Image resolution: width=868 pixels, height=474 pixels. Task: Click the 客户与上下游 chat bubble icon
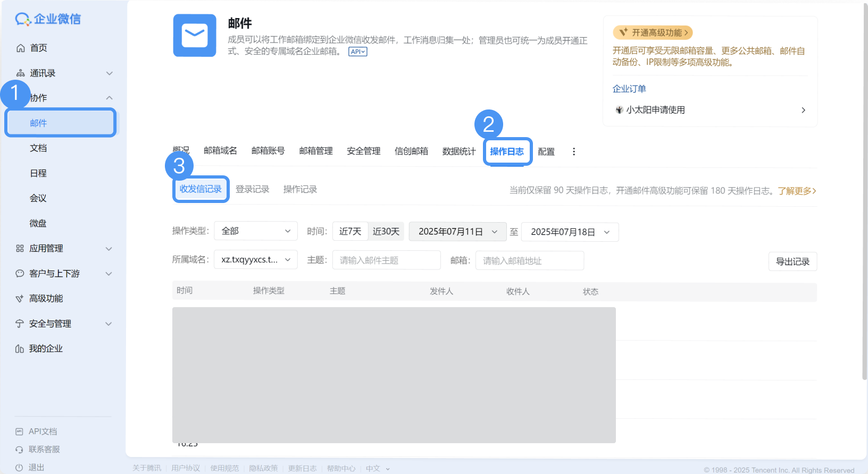click(20, 274)
